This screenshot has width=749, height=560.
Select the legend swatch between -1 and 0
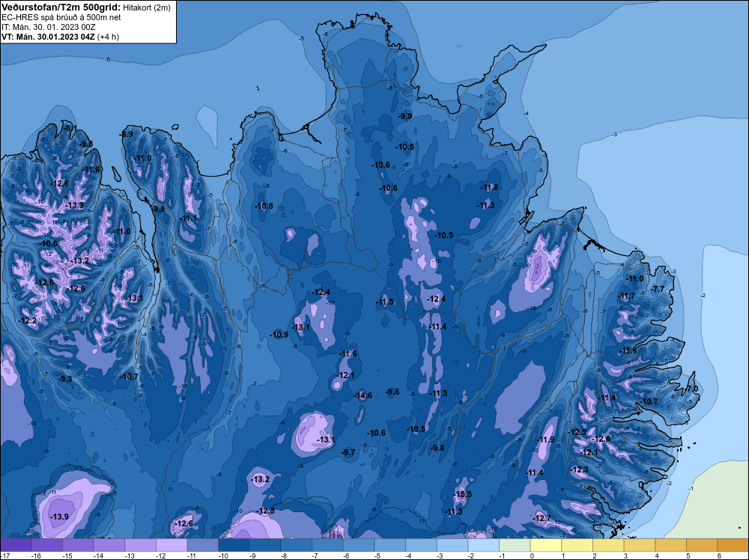tap(515, 545)
